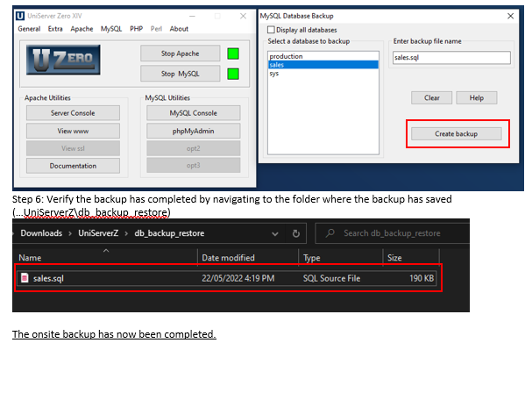Click the Clear button
Screen dimensions: 532x393
click(431, 98)
